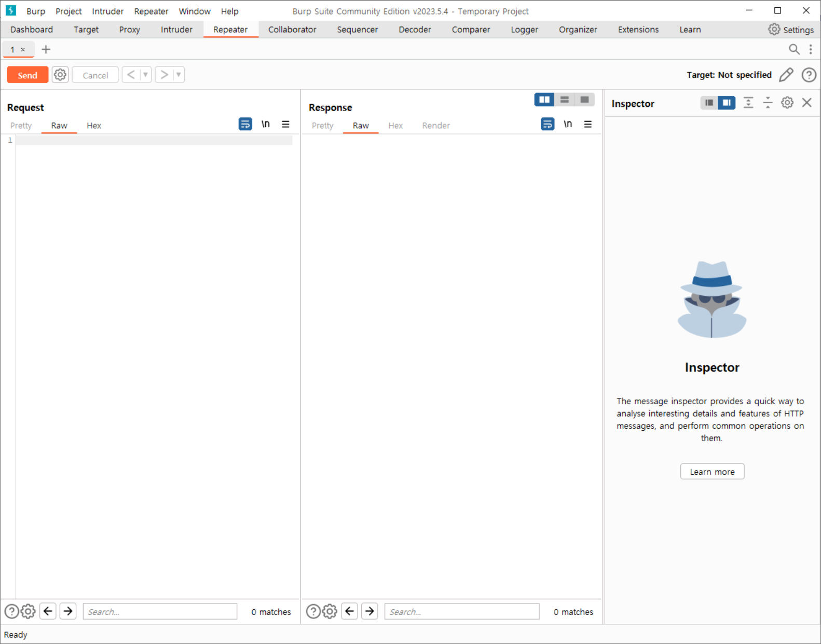Focus the Response search field

(462, 612)
